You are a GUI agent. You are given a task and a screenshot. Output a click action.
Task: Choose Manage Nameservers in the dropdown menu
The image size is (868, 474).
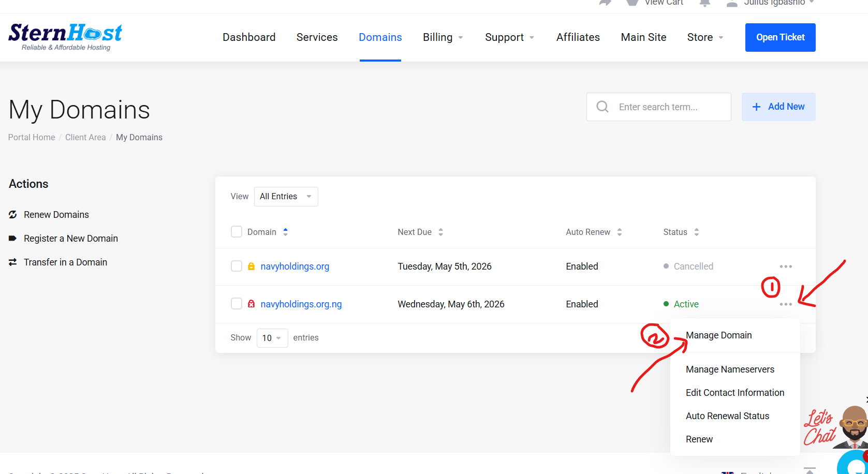point(730,369)
